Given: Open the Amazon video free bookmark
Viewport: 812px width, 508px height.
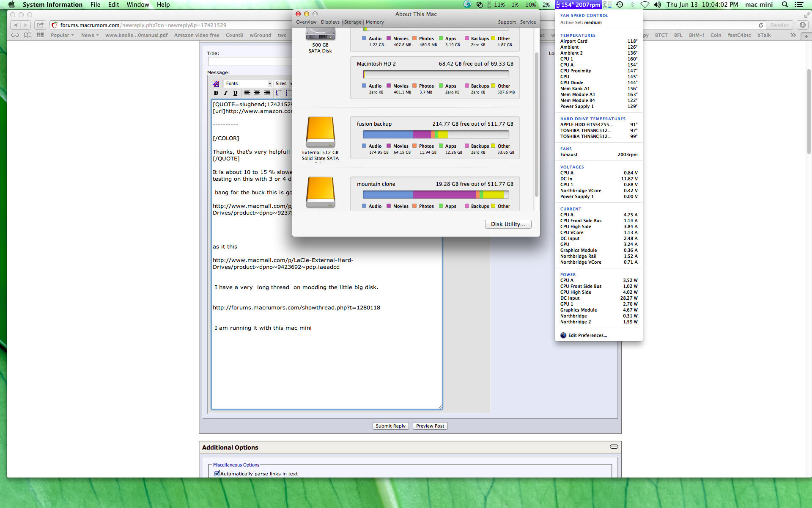Looking at the screenshot, I should click(197, 35).
